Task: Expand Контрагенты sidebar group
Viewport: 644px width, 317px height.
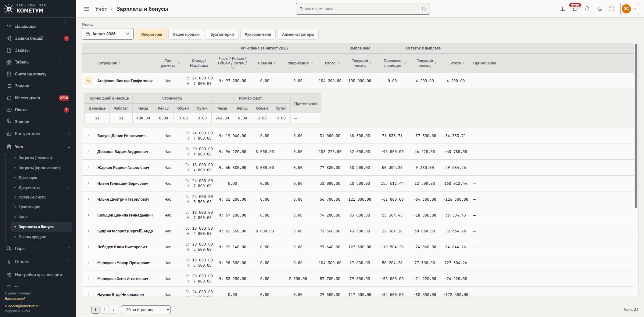Action: pyautogui.click(x=38, y=133)
